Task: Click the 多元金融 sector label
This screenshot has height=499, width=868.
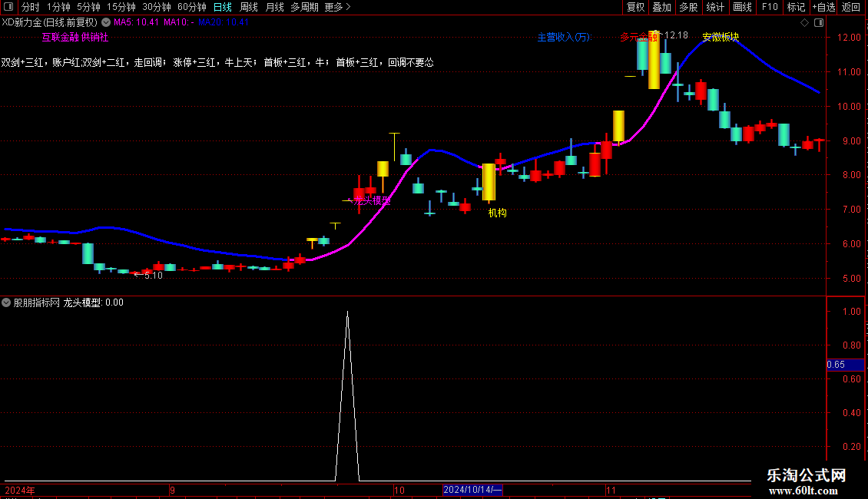Action: [638, 37]
